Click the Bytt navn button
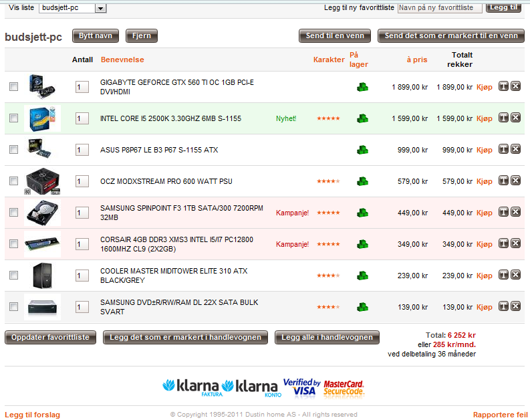The image size is (530, 420). 96,36
